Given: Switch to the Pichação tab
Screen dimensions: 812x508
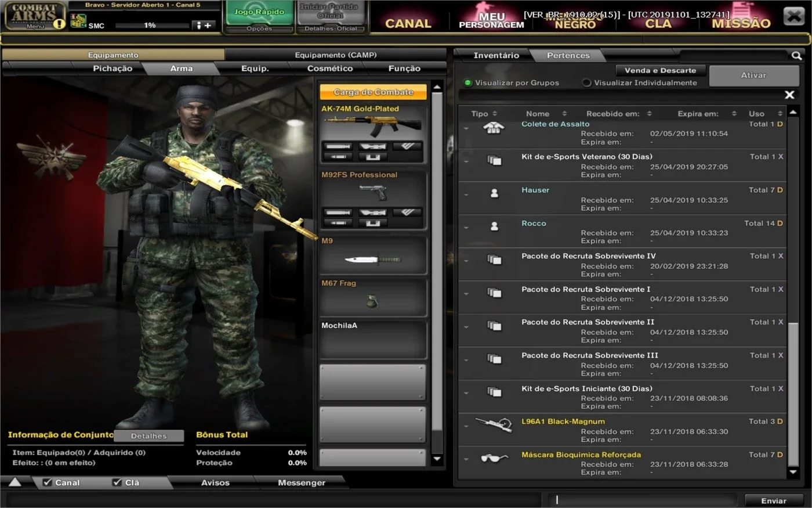Looking at the screenshot, I should tap(113, 69).
